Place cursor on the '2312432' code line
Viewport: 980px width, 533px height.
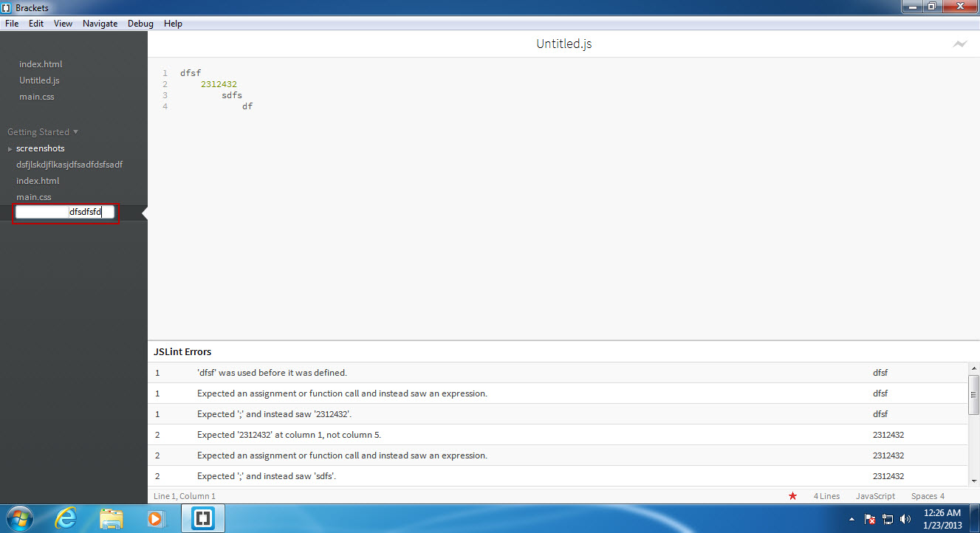tap(219, 84)
